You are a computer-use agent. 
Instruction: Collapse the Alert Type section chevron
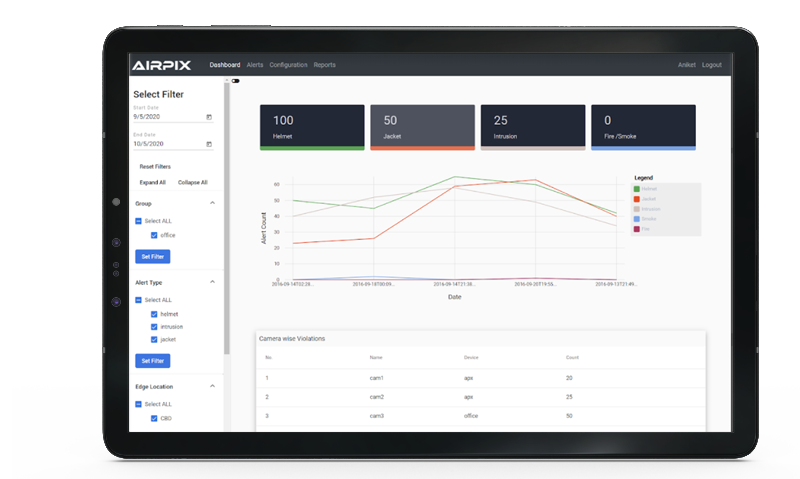coord(212,282)
